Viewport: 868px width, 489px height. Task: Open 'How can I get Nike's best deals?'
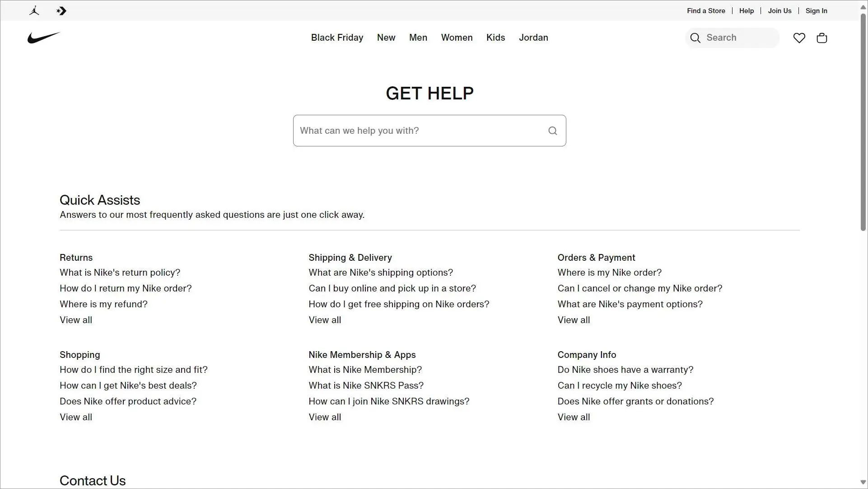[128, 386]
